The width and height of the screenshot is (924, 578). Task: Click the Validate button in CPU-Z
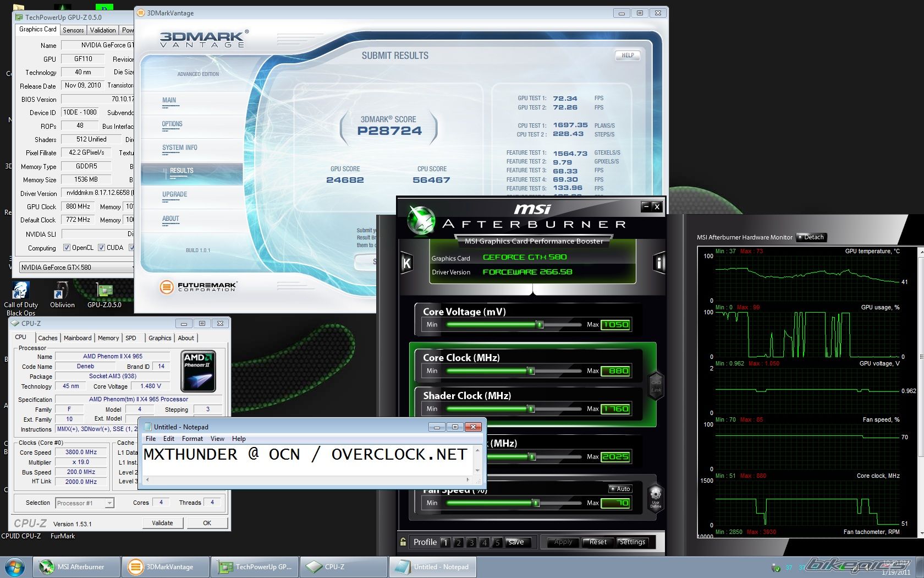click(162, 523)
